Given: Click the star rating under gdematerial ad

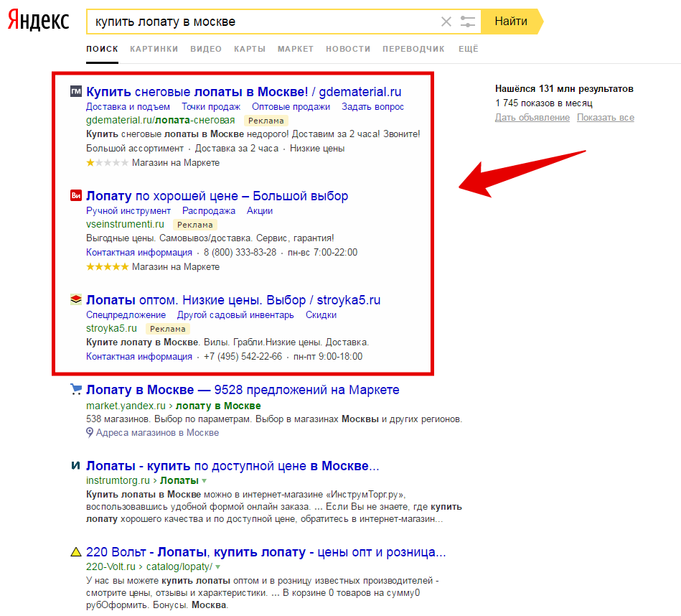Looking at the screenshot, I should point(107,162).
